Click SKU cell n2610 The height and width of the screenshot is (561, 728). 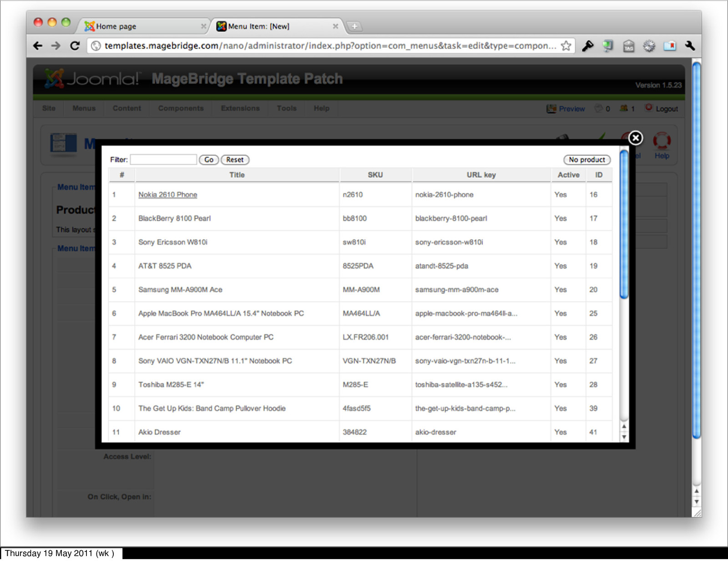(353, 194)
